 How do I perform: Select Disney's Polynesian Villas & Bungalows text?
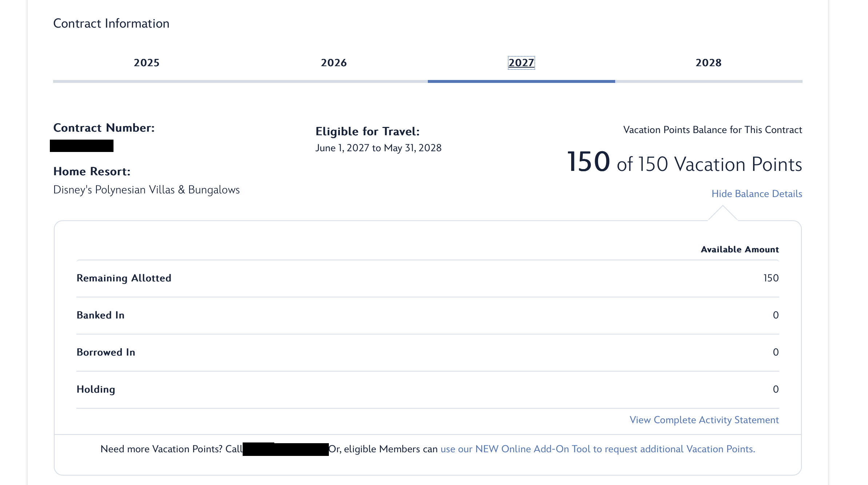click(146, 190)
